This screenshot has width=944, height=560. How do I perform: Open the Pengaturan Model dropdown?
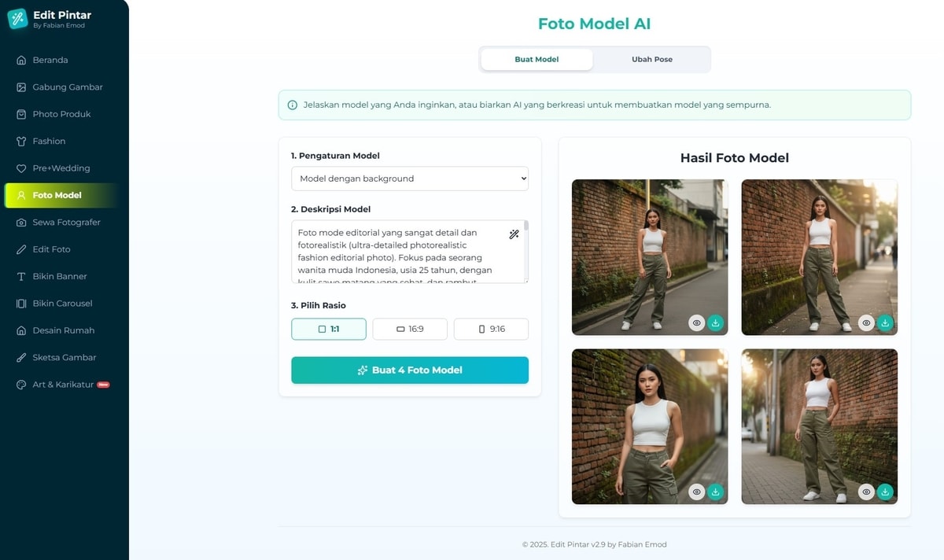(410, 179)
